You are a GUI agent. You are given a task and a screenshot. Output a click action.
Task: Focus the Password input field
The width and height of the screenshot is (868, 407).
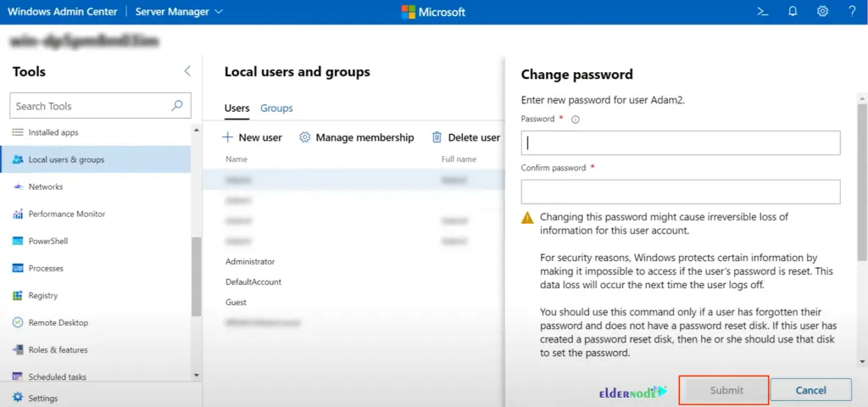tap(681, 142)
